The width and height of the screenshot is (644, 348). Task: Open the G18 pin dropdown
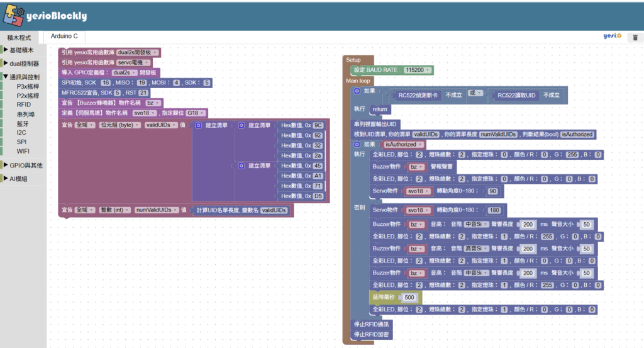click(196, 113)
